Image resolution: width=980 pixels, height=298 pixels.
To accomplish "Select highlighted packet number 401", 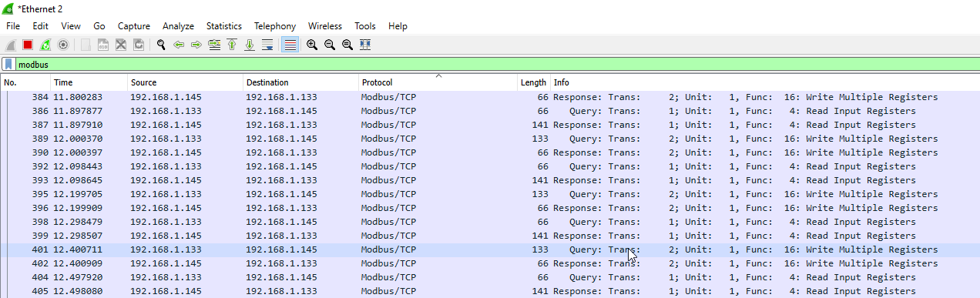I will [490, 249].
